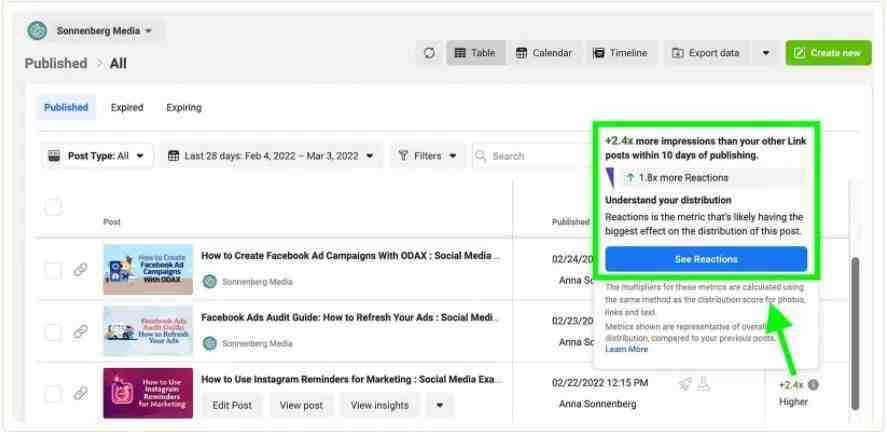Screen dimensions: 887x432
Task: Open the Post Type: All dropdown
Action: 97,155
